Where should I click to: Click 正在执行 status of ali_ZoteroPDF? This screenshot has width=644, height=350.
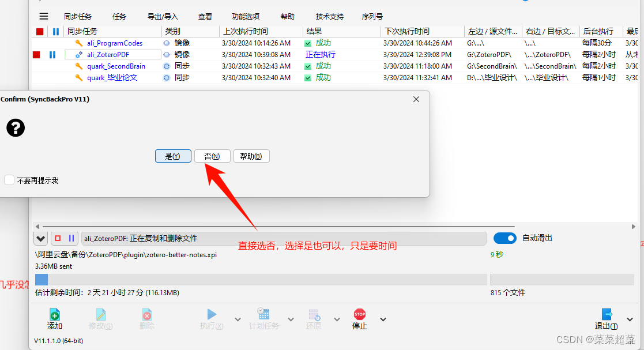pyautogui.click(x=321, y=54)
